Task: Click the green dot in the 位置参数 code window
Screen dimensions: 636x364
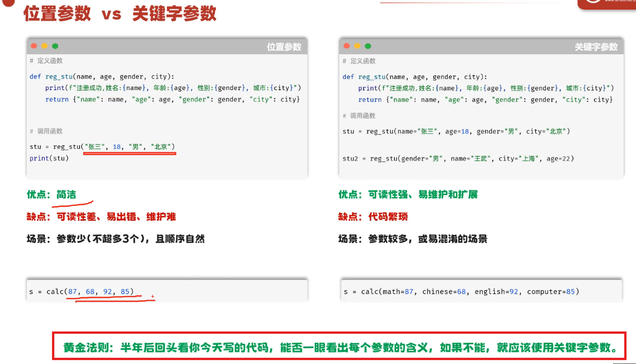Action: coord(55,46)
